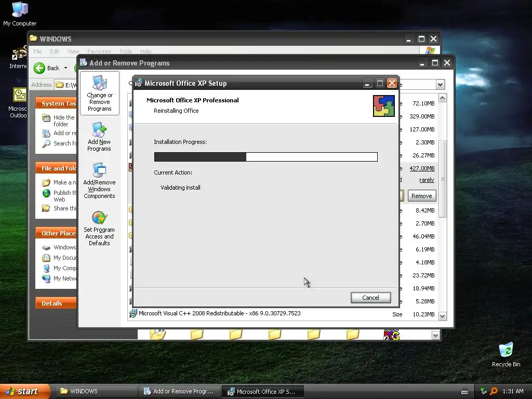Click the Start button
The width and height of the screenshot is (532, 399).
click(25, 391)
